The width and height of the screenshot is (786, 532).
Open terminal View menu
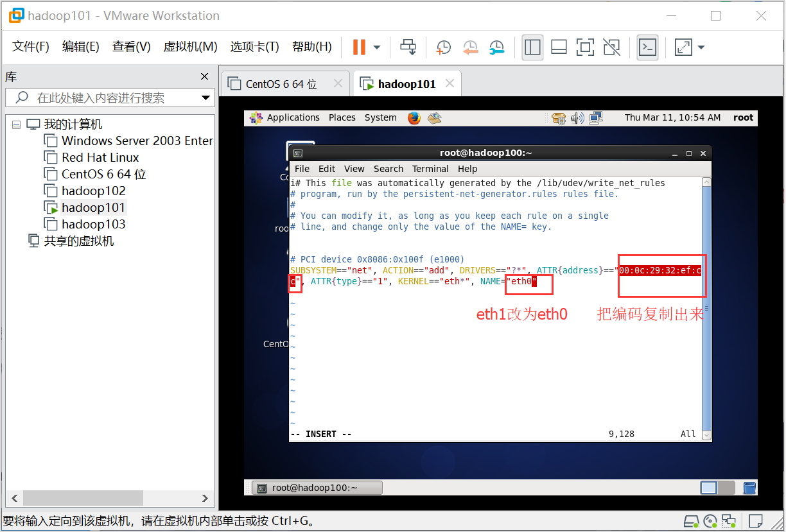pos(354,169)
